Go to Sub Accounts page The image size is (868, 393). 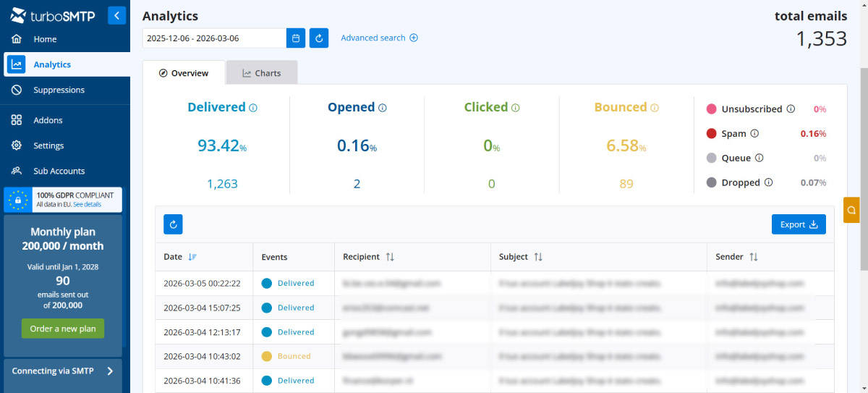pyautogui.click(x=59, y=171)
